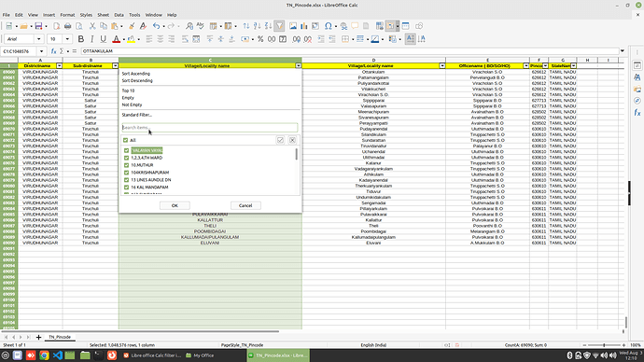Open the File menu

click(7, 15)
